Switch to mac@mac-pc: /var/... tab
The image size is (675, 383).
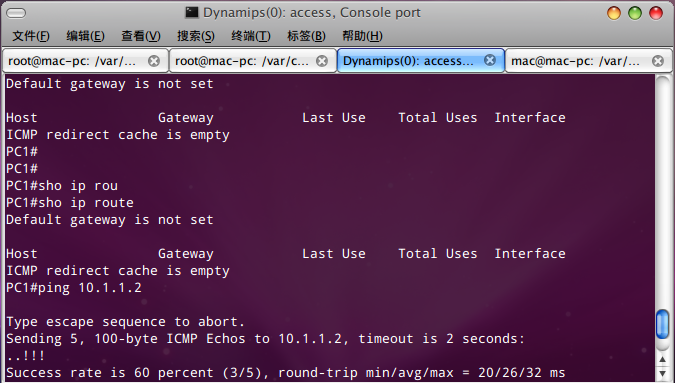click(x=588, y=61)
